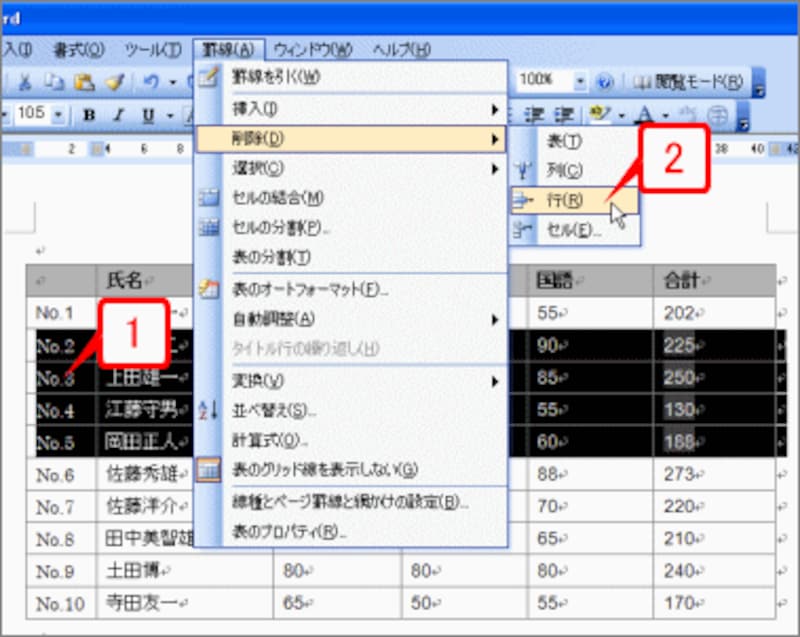The image size is (800, 637).
Task: Open the zoom dropdown showing 100%
Action: click(x=580, y=81)
